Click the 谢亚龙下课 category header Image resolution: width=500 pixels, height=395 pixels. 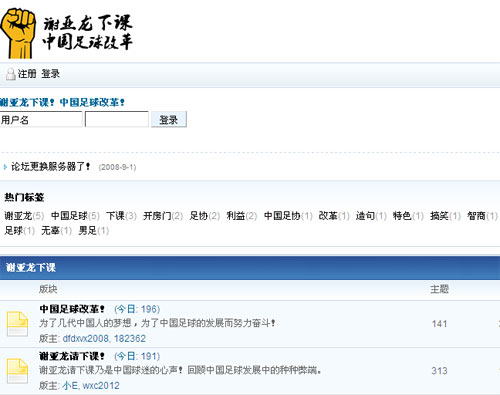point(31,267)
